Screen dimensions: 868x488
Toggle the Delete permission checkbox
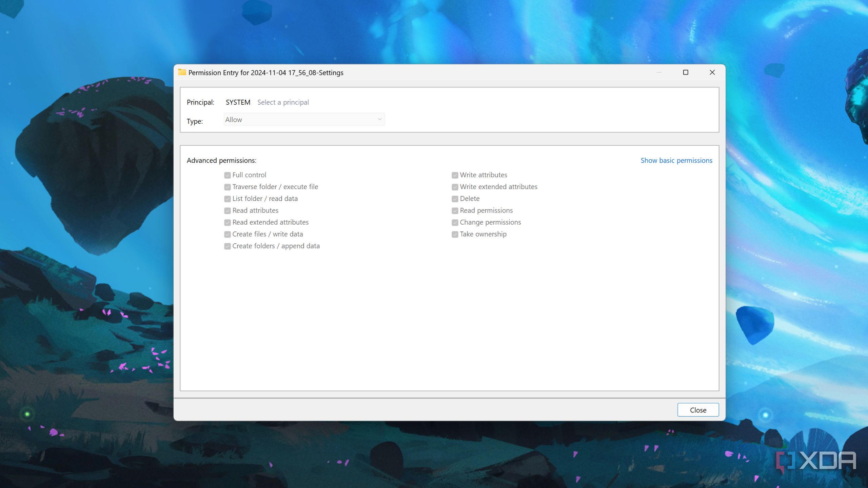[x=455, y=199]
